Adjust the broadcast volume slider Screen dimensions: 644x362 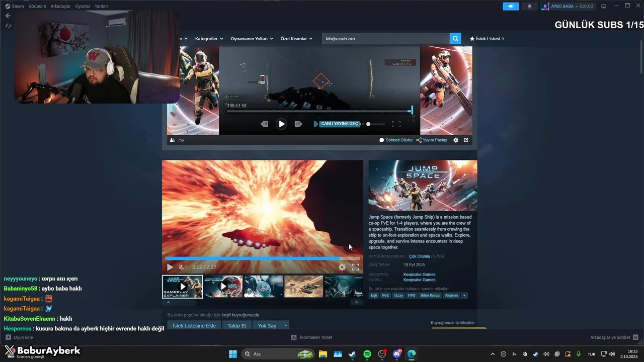coord(376,124)
